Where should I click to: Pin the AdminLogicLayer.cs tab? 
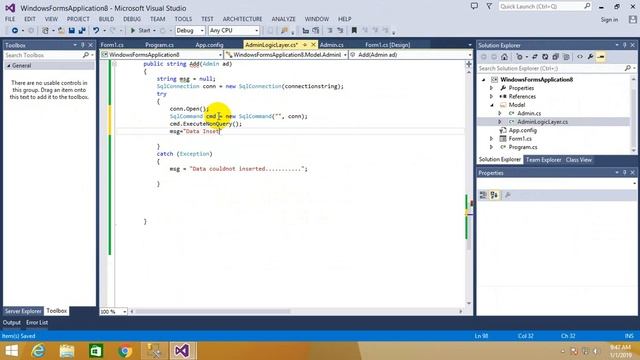coord(304,44)
